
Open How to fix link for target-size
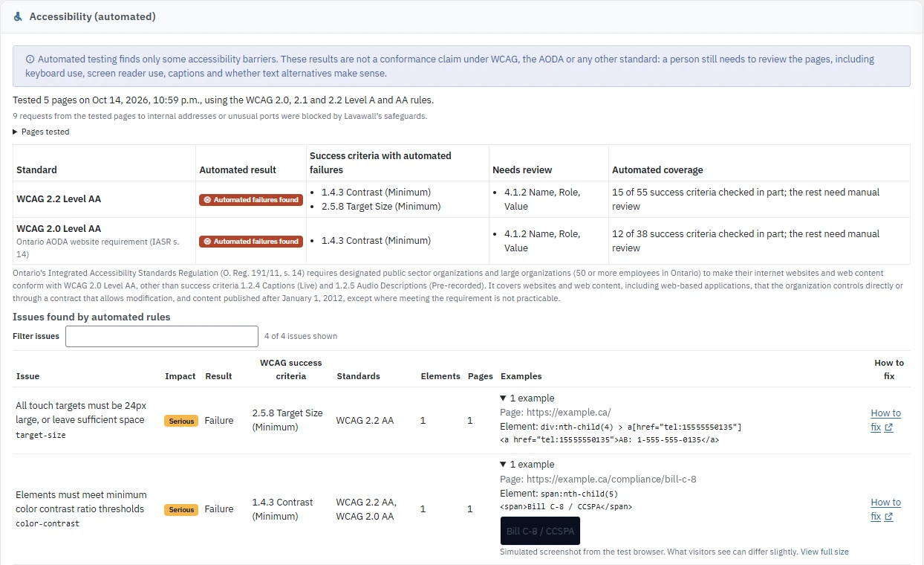pos(885,420)
